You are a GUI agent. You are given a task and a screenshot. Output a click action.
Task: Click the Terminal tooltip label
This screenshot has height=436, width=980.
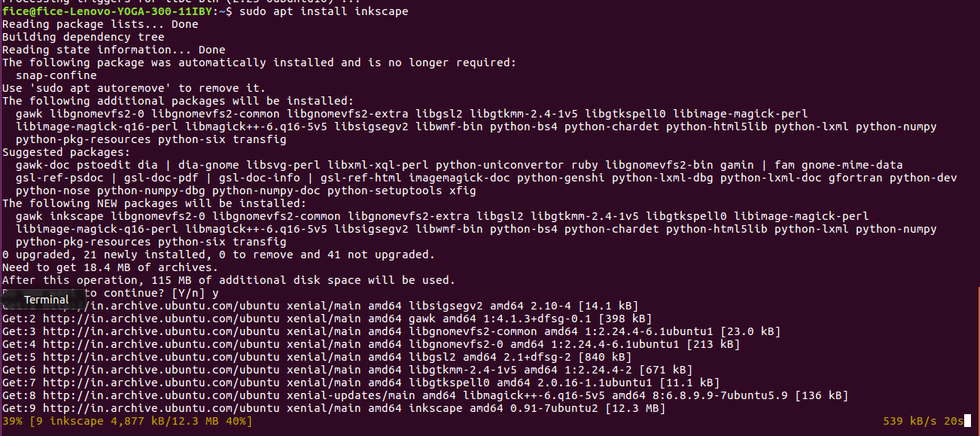pos(46,300)
